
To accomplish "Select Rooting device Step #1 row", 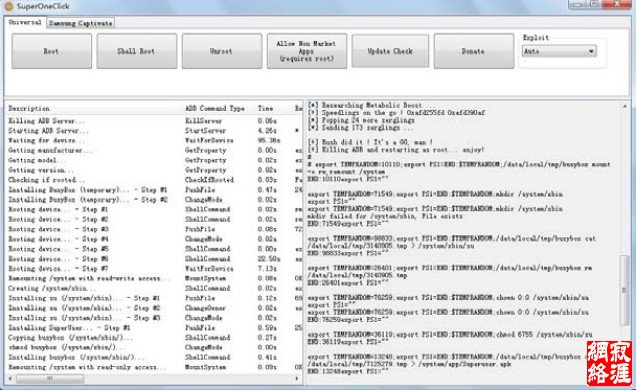I will [154, 209].
